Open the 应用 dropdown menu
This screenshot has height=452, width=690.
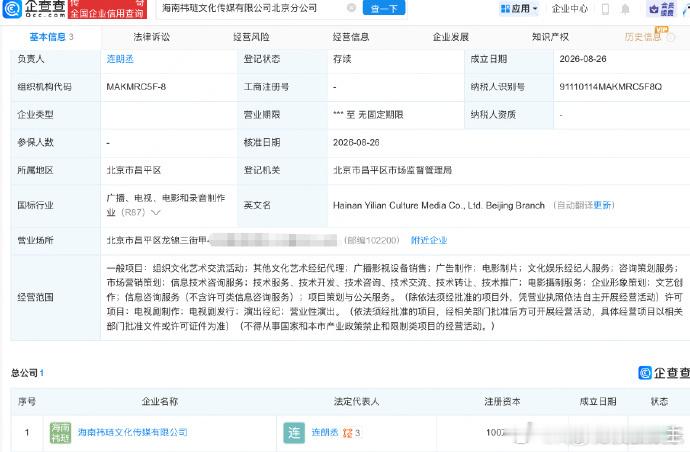[x=519, y=8]
